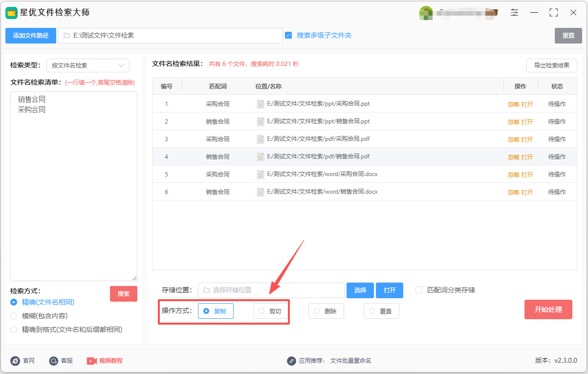
Task: Click file icon for 销售合同.ppt row
Action: click(x=261, y=121)
